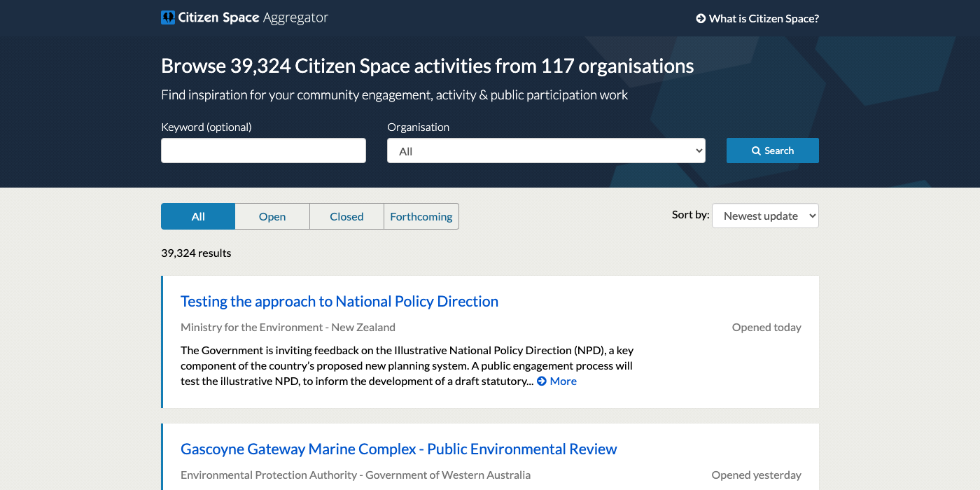Click the More link in first result
This screenshot has width=980, height=490.
click(x=557, y=381)
